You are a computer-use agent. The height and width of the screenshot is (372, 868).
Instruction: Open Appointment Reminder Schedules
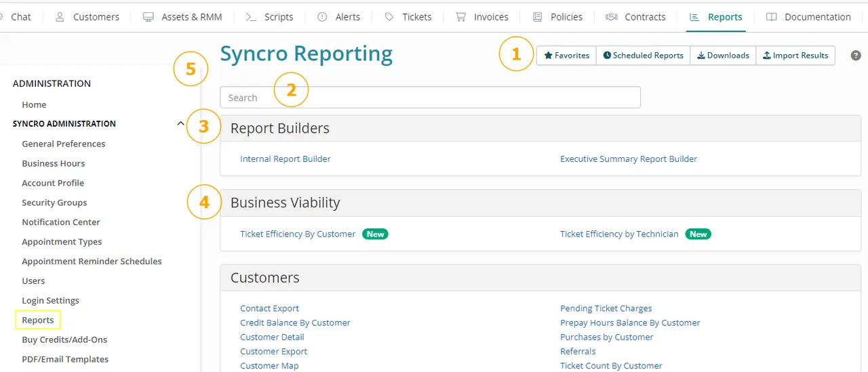(x=92, y=262)
